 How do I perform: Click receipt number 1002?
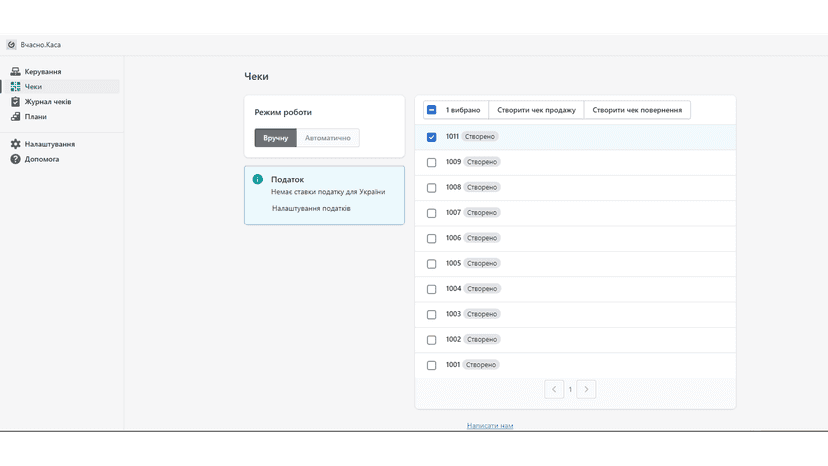[x=453, y=339]
